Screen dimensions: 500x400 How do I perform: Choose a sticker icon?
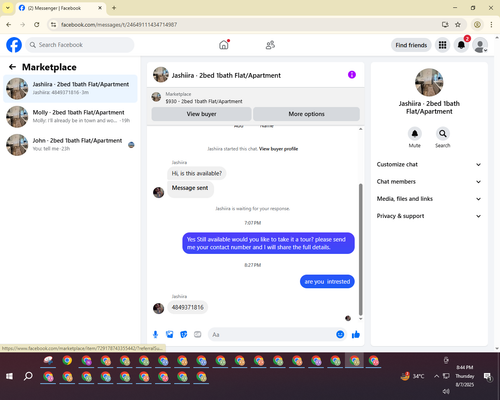tap(184, 334)
